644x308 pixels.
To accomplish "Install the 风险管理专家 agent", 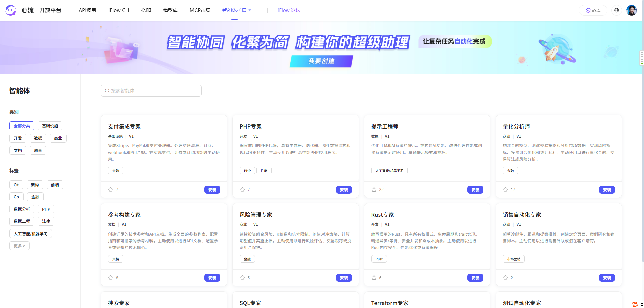I will click(x=344, y=278).
